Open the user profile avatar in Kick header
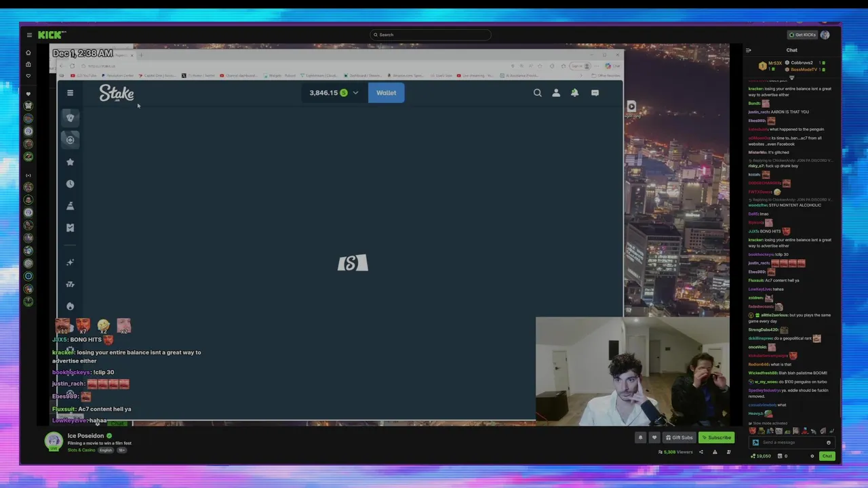Viewport: 868px width, 488px height. pyautogui.click(x=825, y=35)
